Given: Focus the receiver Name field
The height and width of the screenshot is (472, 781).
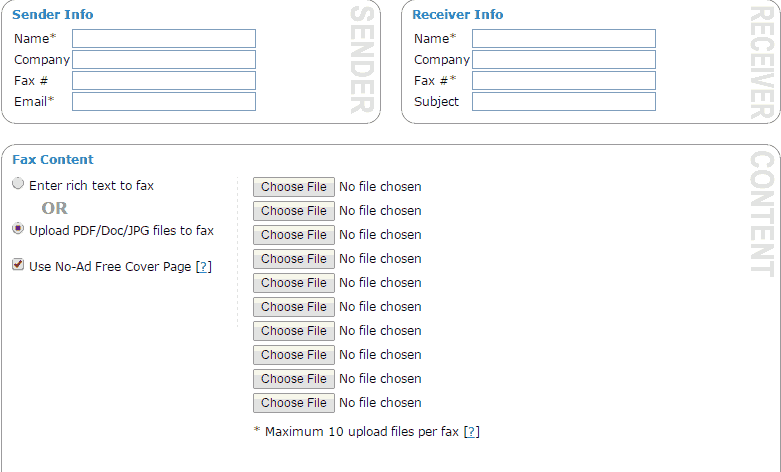Looking at the screenshot, I should pos(564,38).
